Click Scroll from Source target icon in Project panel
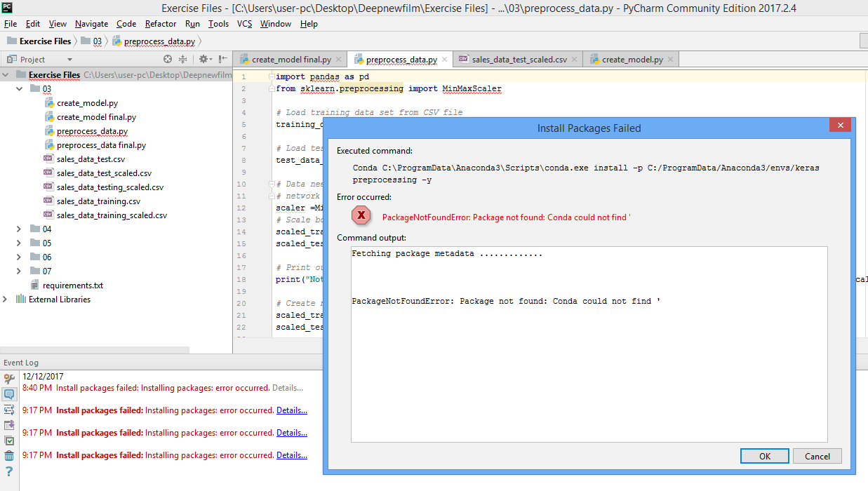 (168, 60)
